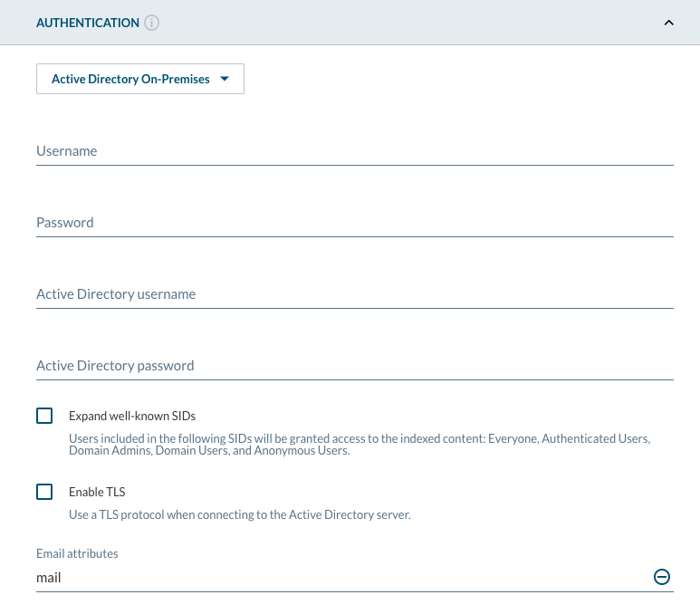The image size is (700, 614).
Task: Click the TLS protocol description text
Action: tap(240, 515)
